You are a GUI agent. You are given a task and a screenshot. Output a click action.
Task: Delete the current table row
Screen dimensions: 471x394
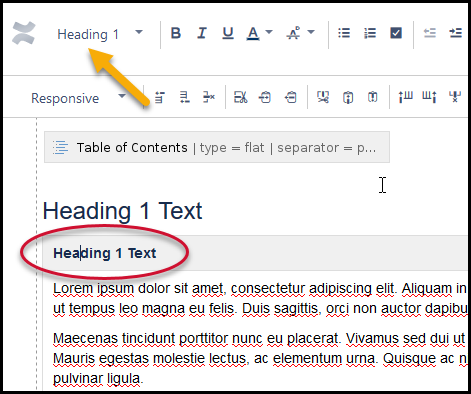pyautogui.click(x=209, y=97)
